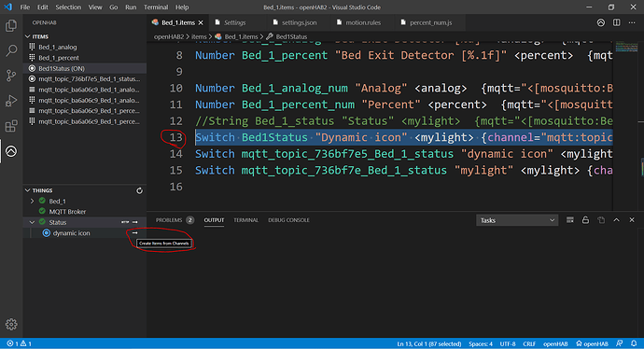Change end of line sequence CRLF
The width and height of the screenshot is (644, 349).
point(529,343)
